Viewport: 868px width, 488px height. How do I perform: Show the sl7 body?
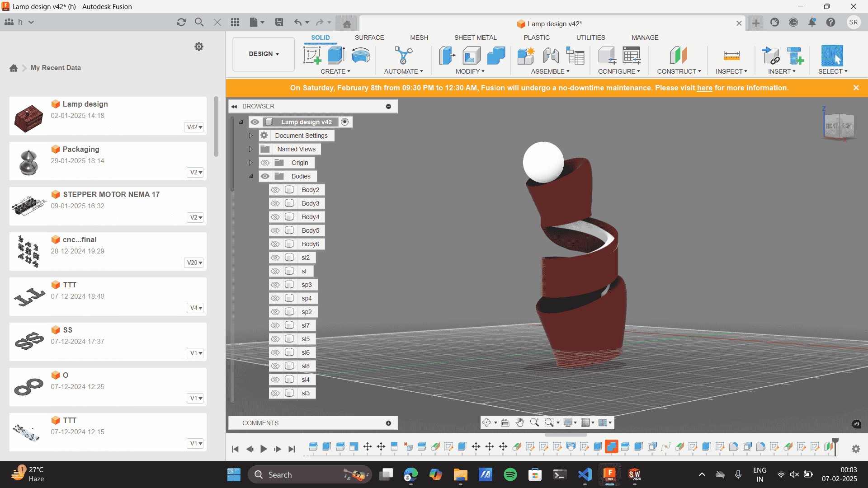pyautogui.click(x=275, y=325)
